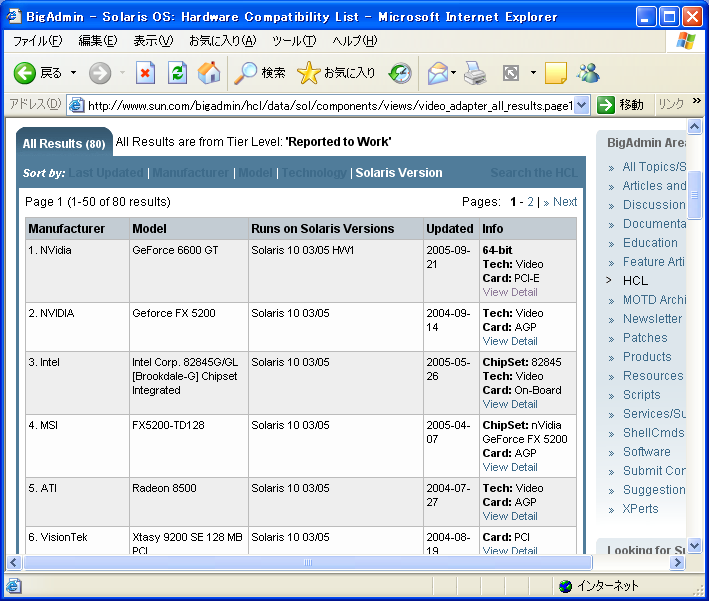Open Forward button history dropdown arrow
Viewport: 709px width, 601px height.
[122, 73]
